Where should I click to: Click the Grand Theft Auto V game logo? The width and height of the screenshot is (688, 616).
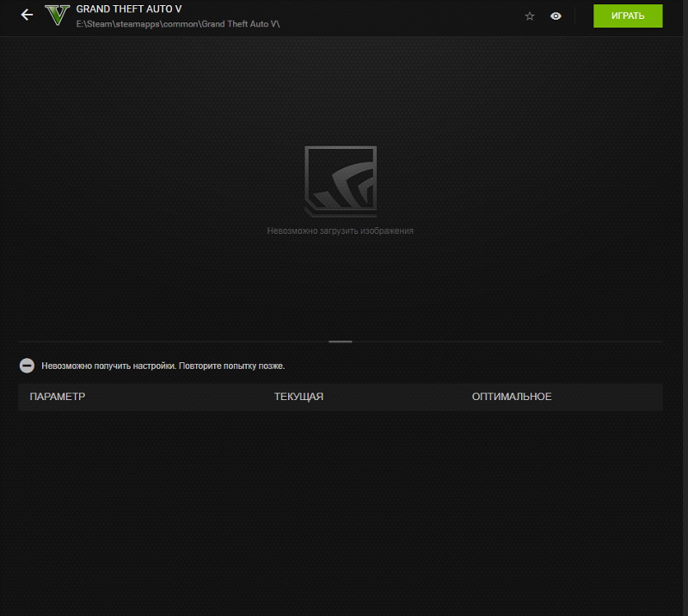click(x=58, y=15)
